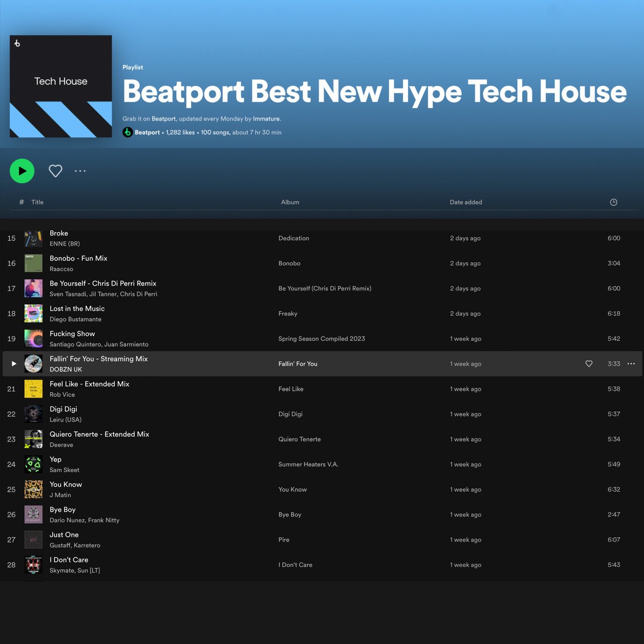Click the Digi Digi cover art thumbnail
Image resolution: width=644 pixels, height=644 pixels.
[33, 414]
